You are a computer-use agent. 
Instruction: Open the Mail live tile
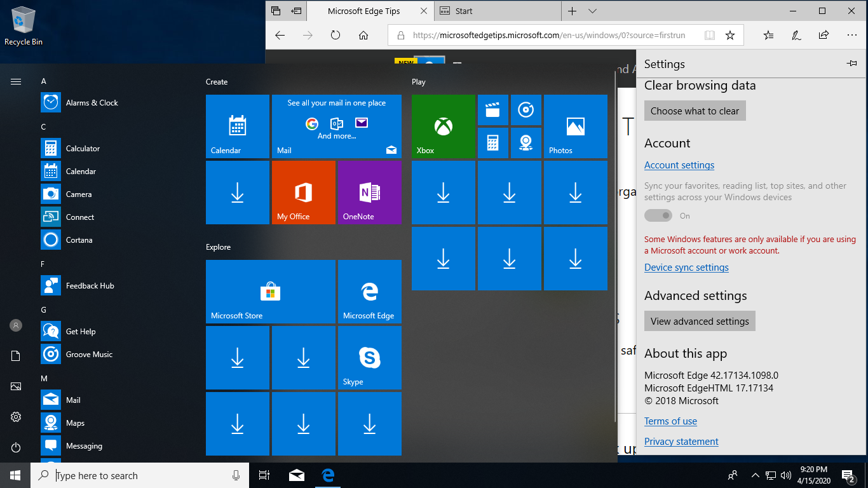[337, 126]
